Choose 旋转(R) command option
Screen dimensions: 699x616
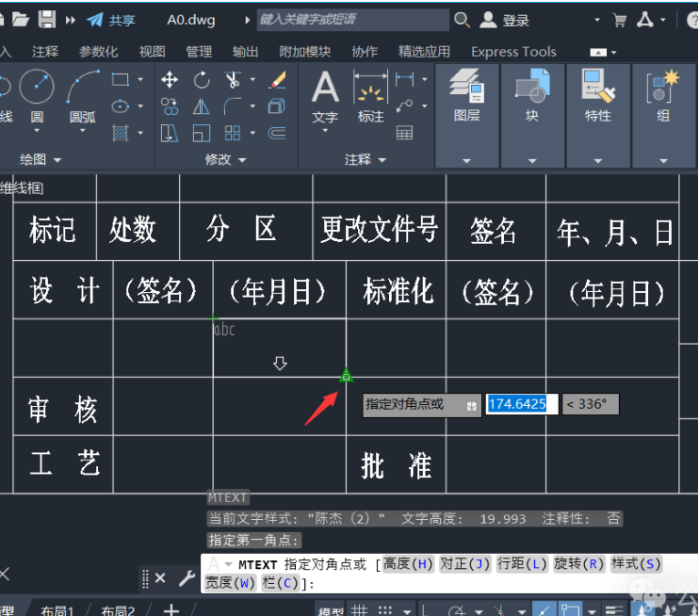coord(578,564)
